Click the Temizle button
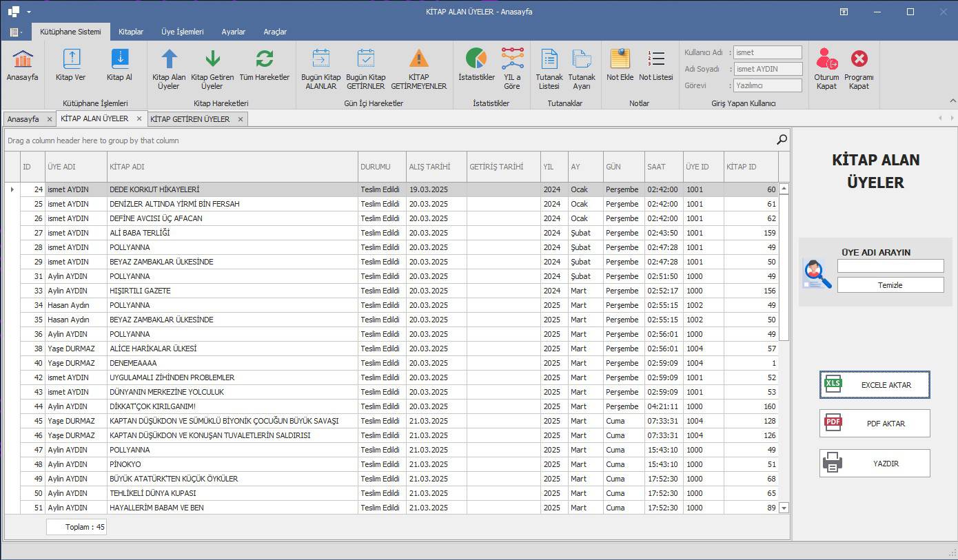The height and width of the screenshot is (560, 958). coord(890,285)
